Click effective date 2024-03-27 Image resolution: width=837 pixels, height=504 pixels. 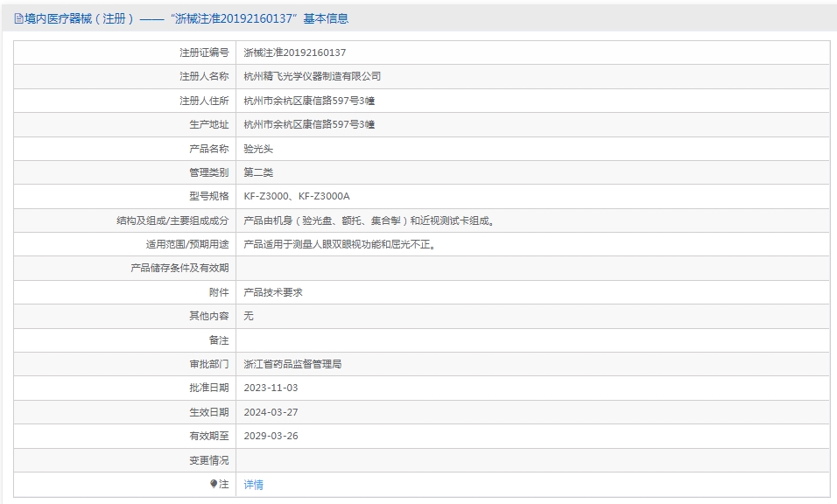pos(271,412)
